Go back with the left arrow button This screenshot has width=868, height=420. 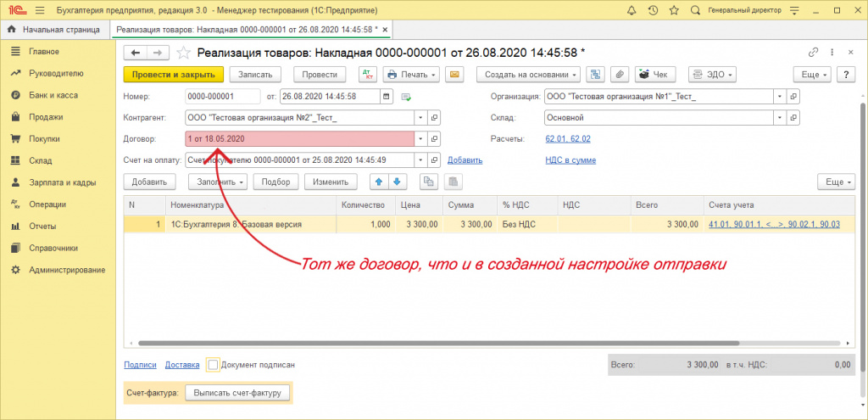point(135,53)
